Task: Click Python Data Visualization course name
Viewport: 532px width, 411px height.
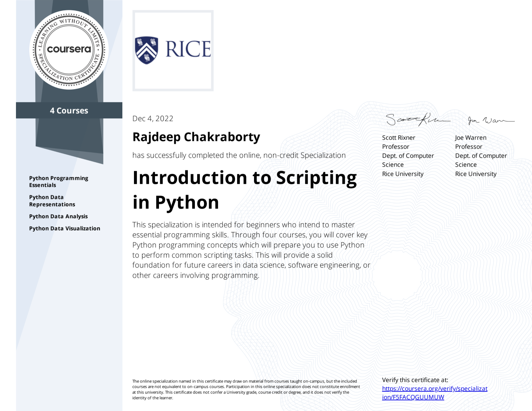Action: pos(65,228)
